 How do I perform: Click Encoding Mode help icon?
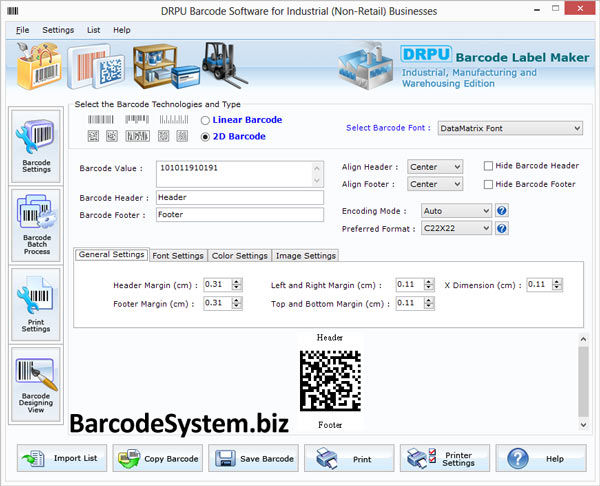[502, 210]
